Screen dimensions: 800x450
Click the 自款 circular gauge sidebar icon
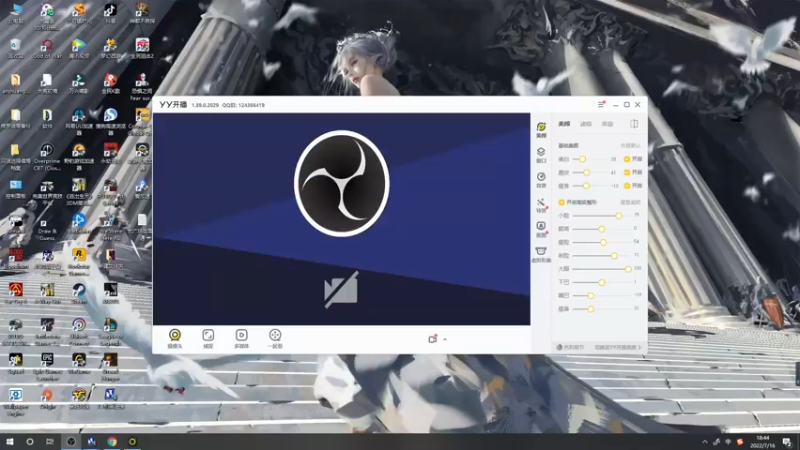541,180
